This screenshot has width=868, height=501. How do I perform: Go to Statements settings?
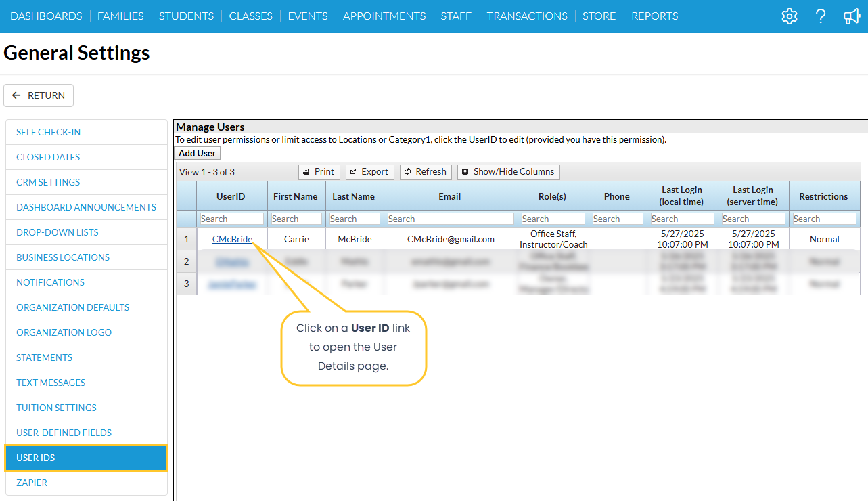tap(87, 357)
